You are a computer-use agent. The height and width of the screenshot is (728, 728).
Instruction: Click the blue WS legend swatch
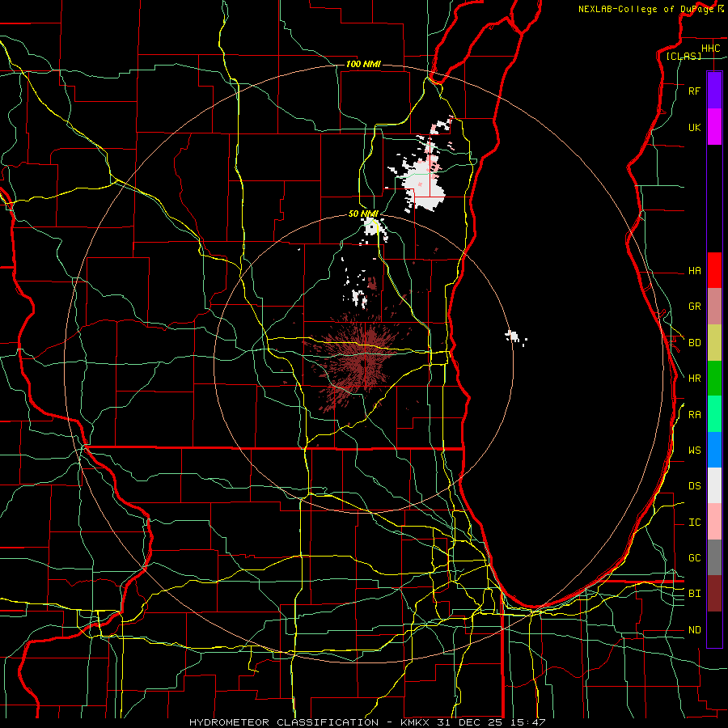click(x=714, y=450)
